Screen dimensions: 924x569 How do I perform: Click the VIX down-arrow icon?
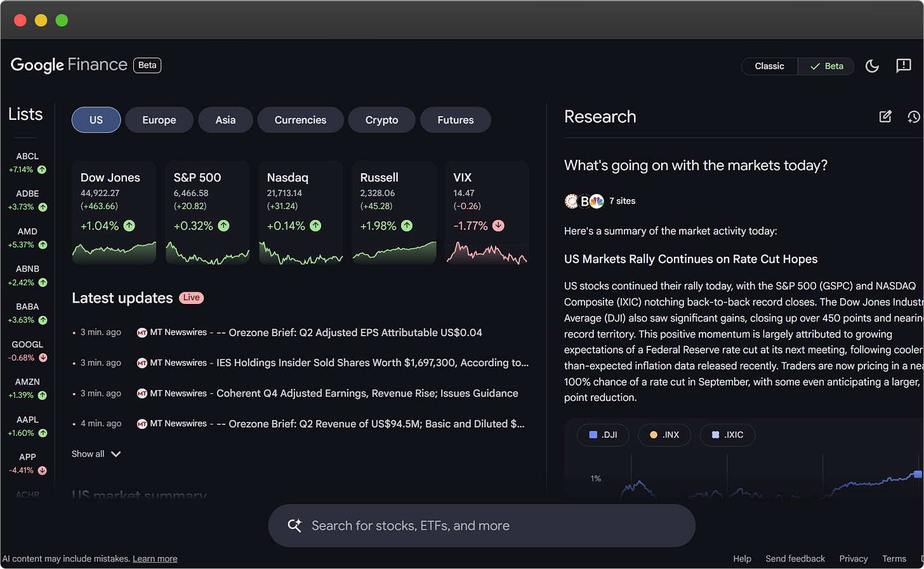click(x=499, y=226)
